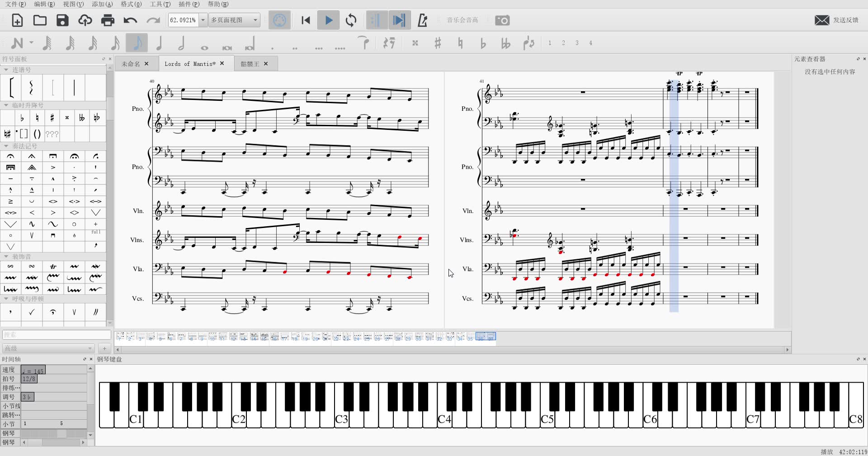The height and width of the screenshot is (456, 868).
Task: Toggle loop playback
Action: 351,20
